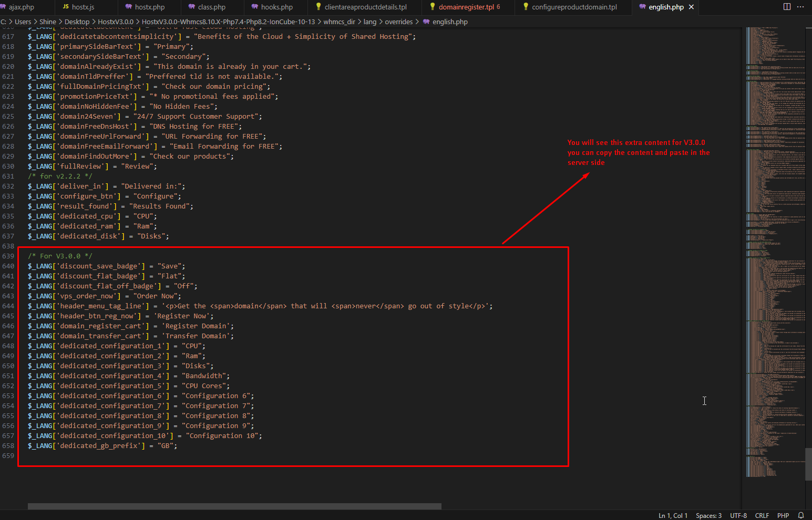Open the notifications bell in status bar
Viewport: 812px width, 520px height.
click(801, 515)
